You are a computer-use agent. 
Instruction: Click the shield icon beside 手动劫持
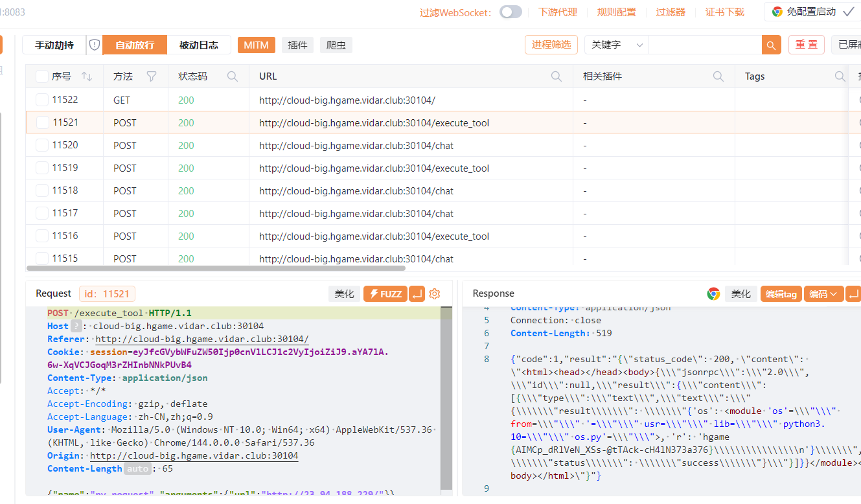(95, 45)
